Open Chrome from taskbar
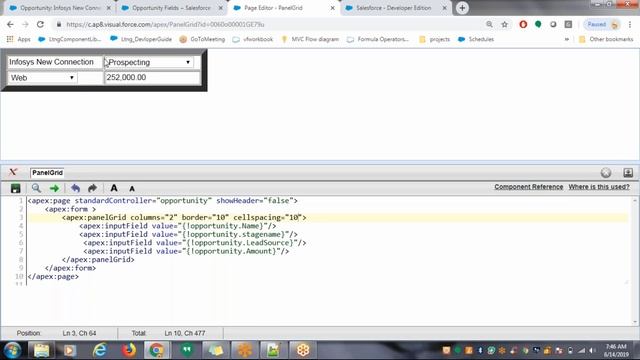Image resolution: width=640 pixels, height=360 pixels. [x=156, y=350]
